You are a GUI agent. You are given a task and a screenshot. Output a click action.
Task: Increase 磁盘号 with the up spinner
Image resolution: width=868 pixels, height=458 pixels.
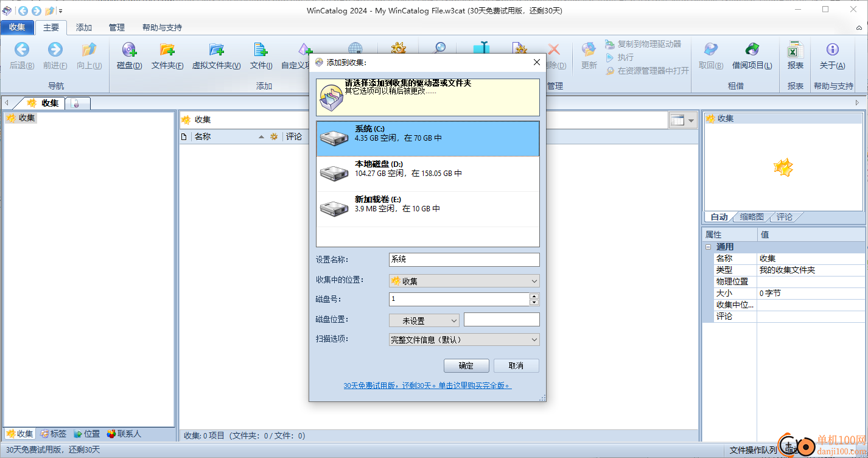534,296
